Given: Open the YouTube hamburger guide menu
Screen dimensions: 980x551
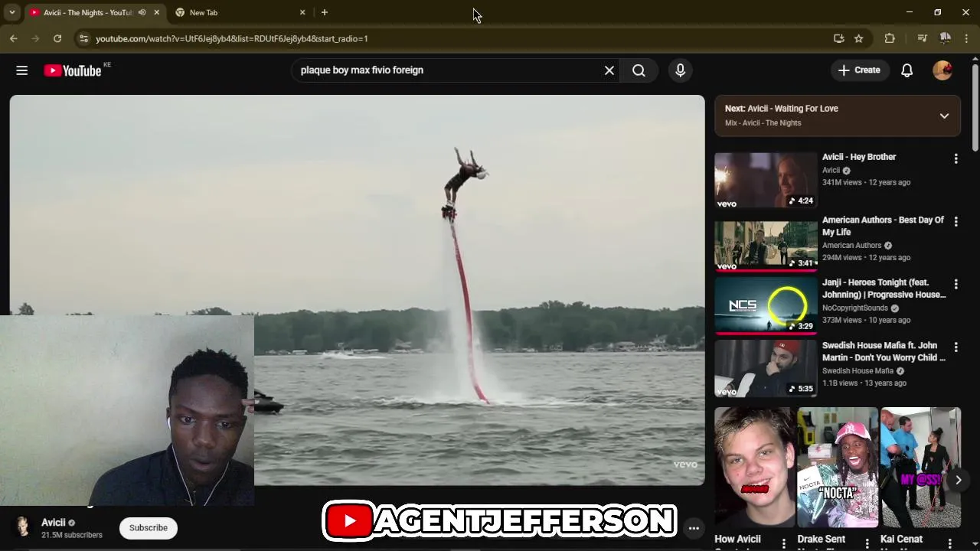Looking at the screenshot, I should (x=21, y=70).
